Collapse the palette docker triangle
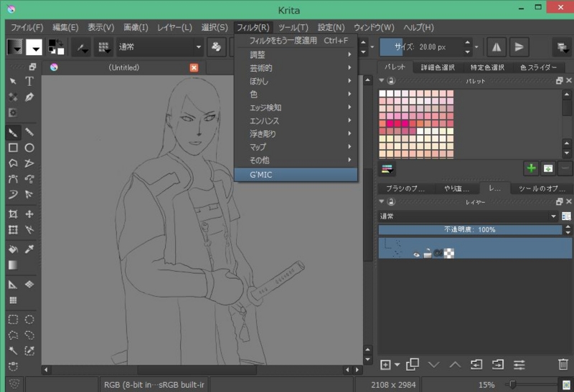 tap(382, 80)
